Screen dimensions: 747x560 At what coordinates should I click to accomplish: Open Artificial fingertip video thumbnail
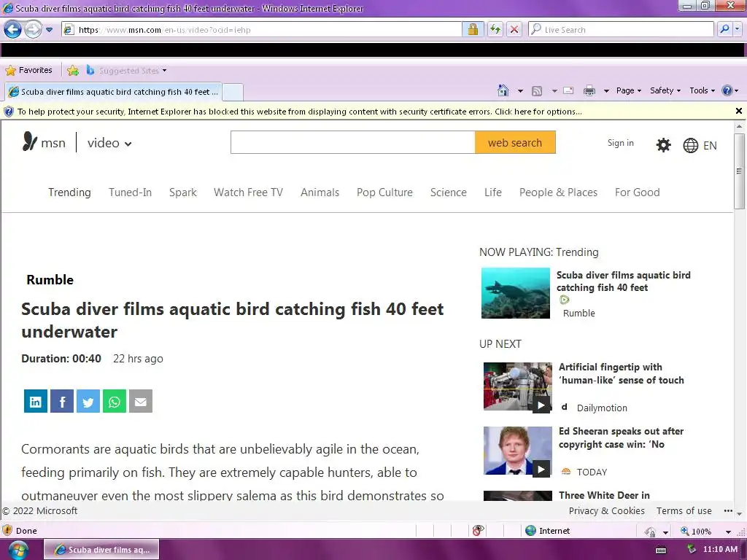click(518, 386)
